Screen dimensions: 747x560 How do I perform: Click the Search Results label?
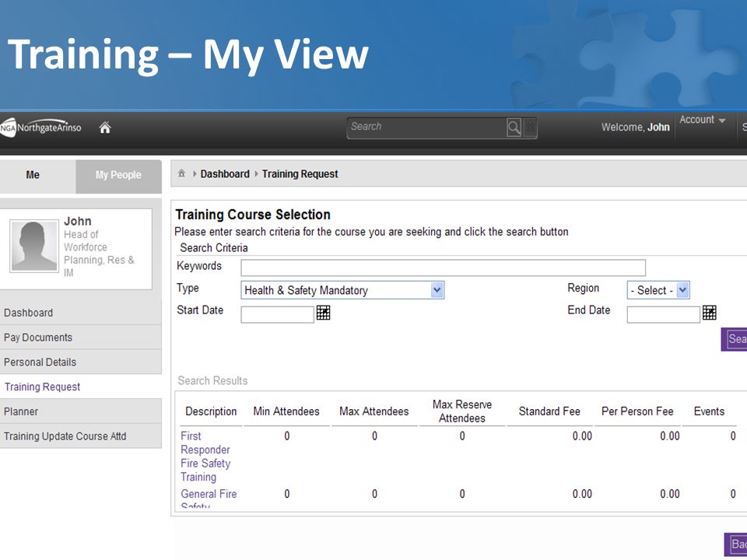[x=212, y=380]
